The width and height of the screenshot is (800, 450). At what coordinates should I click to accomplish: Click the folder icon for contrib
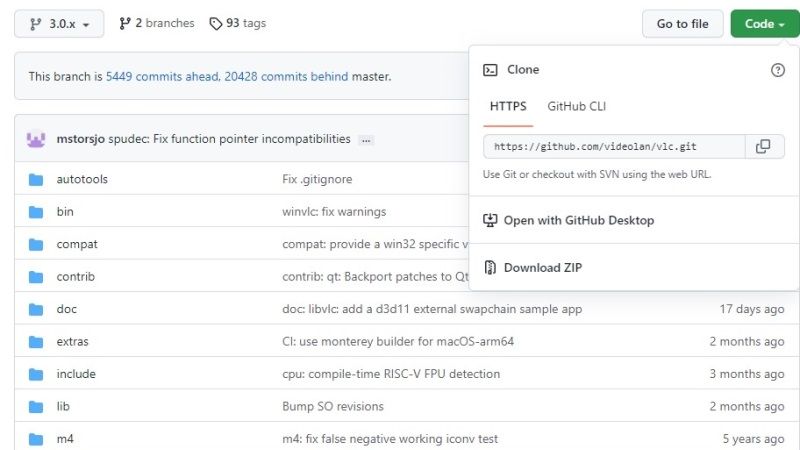click(36, 277)
